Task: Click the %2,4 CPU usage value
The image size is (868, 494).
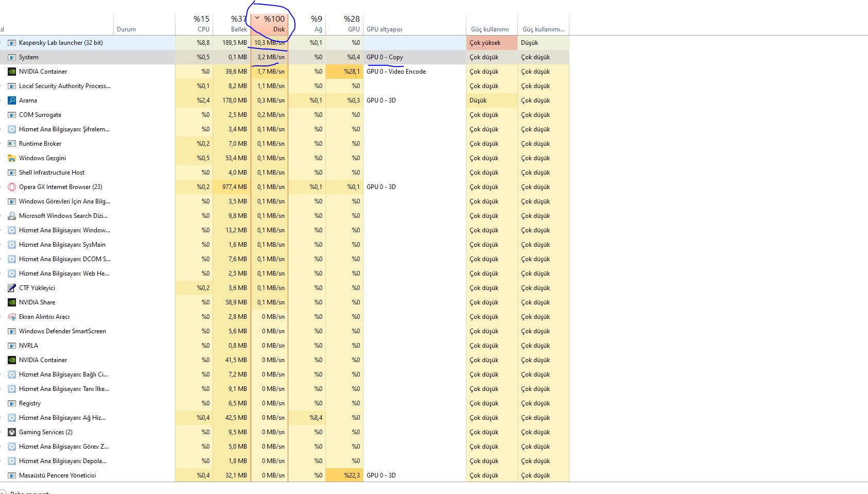Action: (203, 100)
